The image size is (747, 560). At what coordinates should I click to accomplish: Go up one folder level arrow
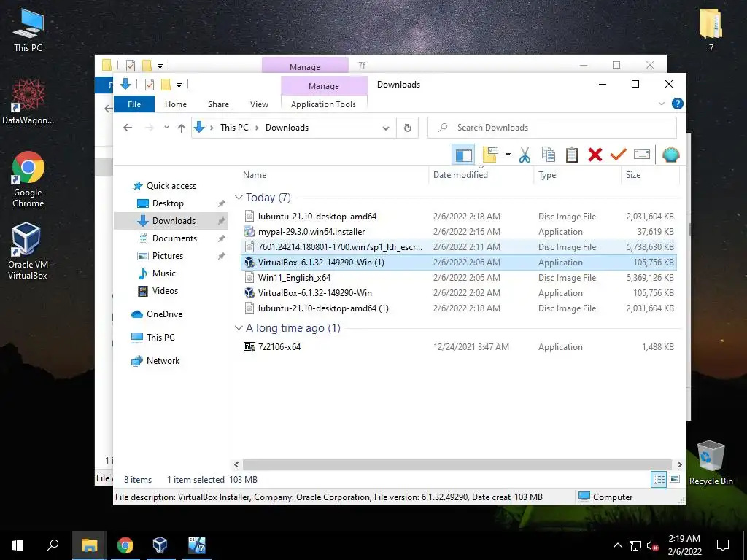(182, 128)
